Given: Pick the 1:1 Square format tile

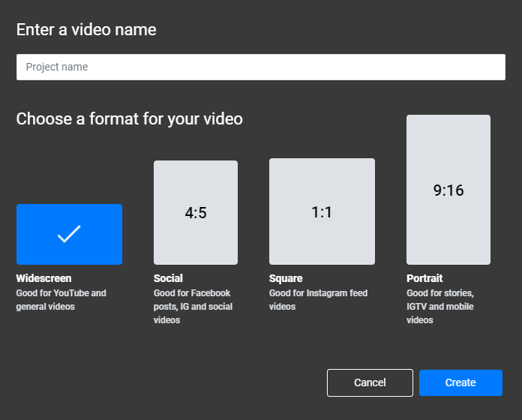Looking at the screenshot, I should click(x=322, y=211).
